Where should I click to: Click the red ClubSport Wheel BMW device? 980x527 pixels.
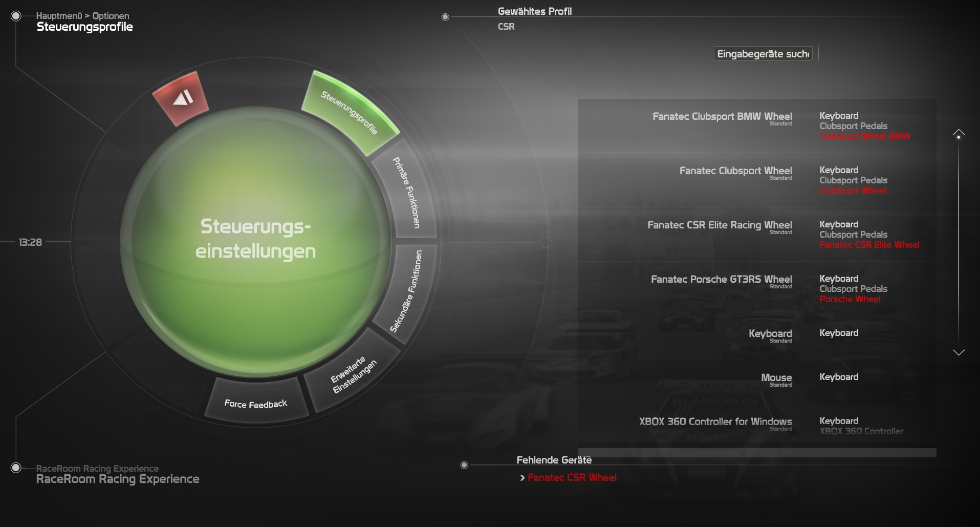(865, 136)
